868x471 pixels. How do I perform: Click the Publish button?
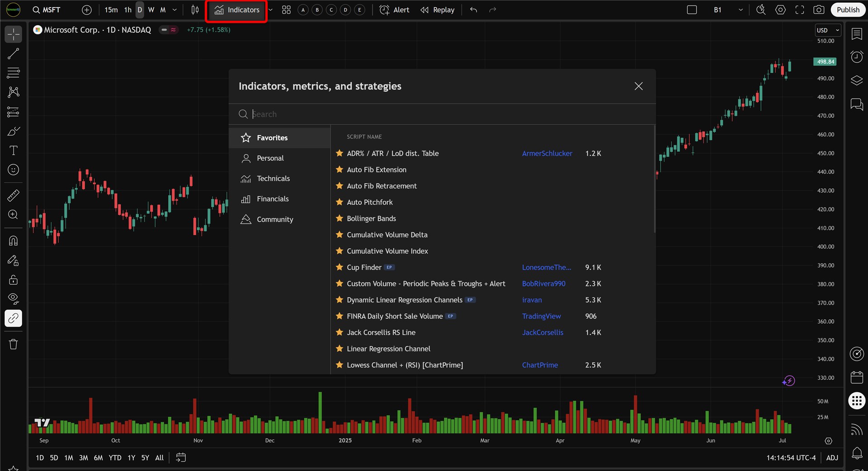(x=848, y=10)
